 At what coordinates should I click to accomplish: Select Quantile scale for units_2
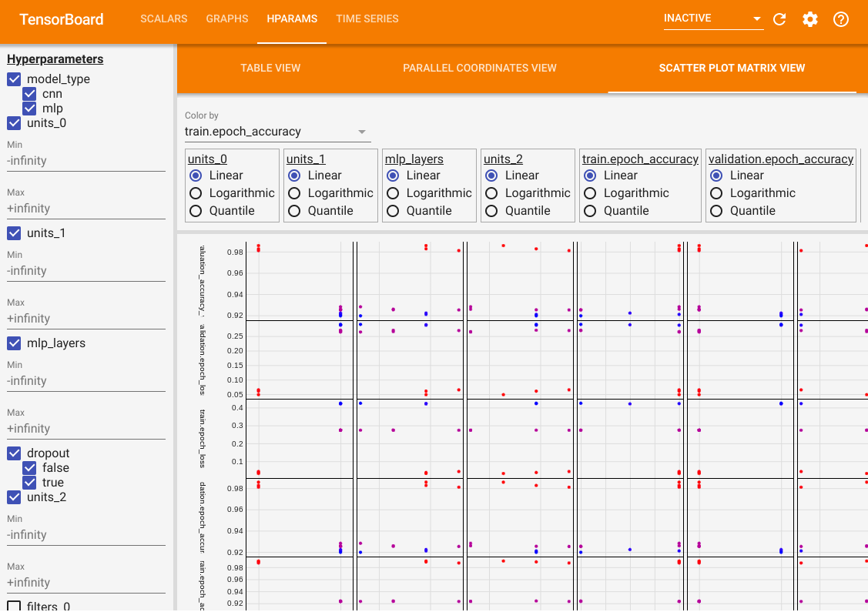point(491,211)
